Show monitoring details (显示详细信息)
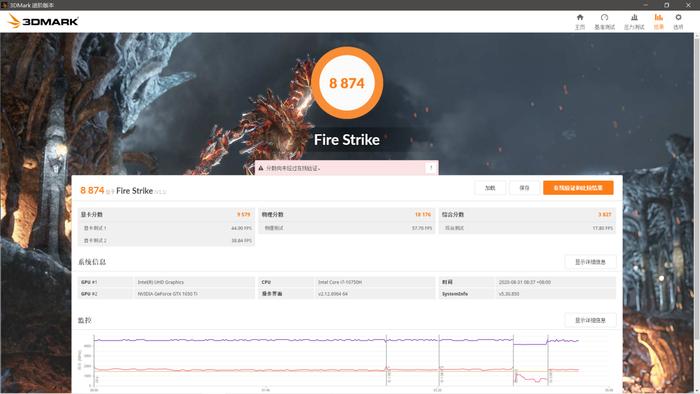This screenshot has width=700, height=394. (590, 320)
